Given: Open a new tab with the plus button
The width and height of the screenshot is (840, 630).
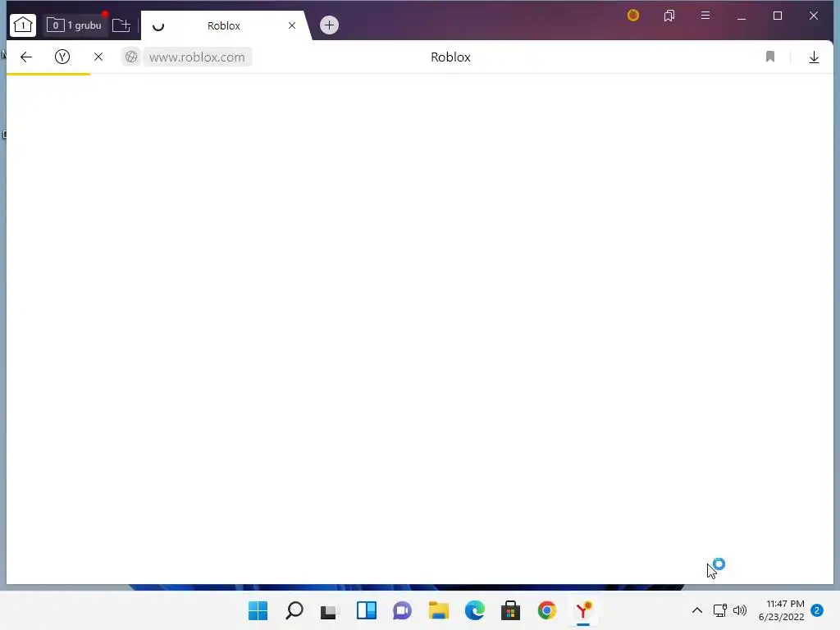Looking at the screenshot, I should pos(329,25).
